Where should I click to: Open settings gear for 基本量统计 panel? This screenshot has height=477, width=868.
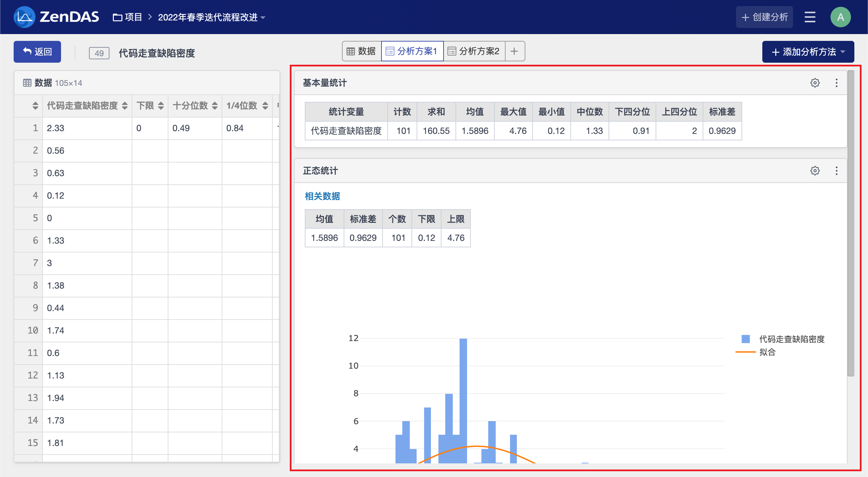pos(815,83)
